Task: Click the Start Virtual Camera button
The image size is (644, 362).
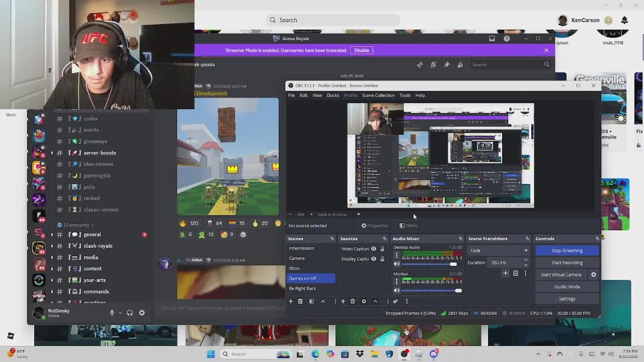Action: (x=561, y=275)
